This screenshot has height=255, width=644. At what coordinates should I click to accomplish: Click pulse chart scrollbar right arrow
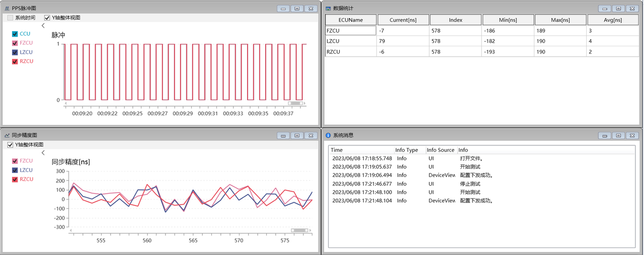coord(305,103)
